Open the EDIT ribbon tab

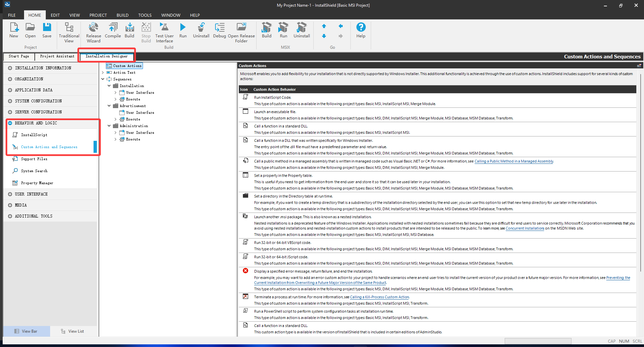55,15
